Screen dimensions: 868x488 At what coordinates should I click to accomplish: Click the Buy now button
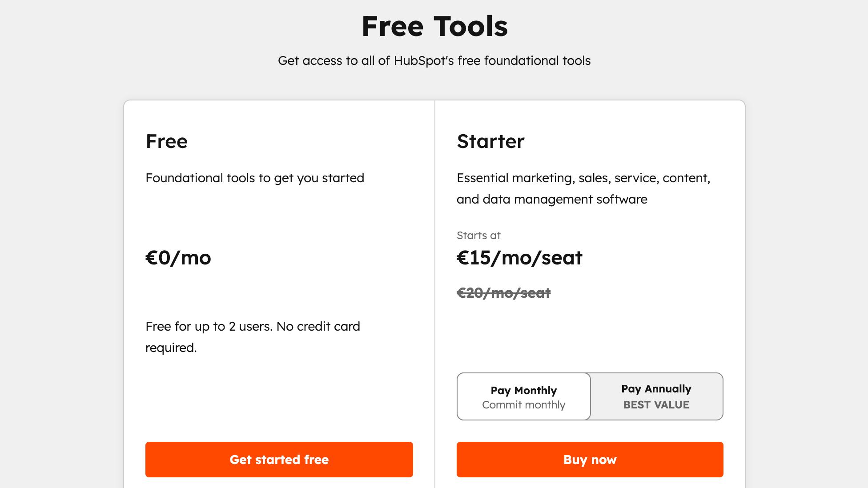[590, 460]
